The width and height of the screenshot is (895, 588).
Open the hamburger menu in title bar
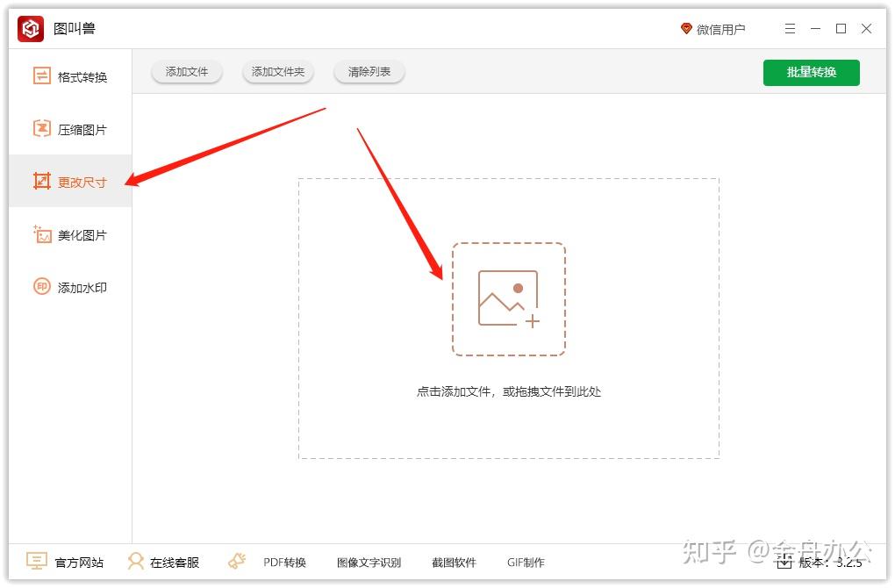point(789,28)
